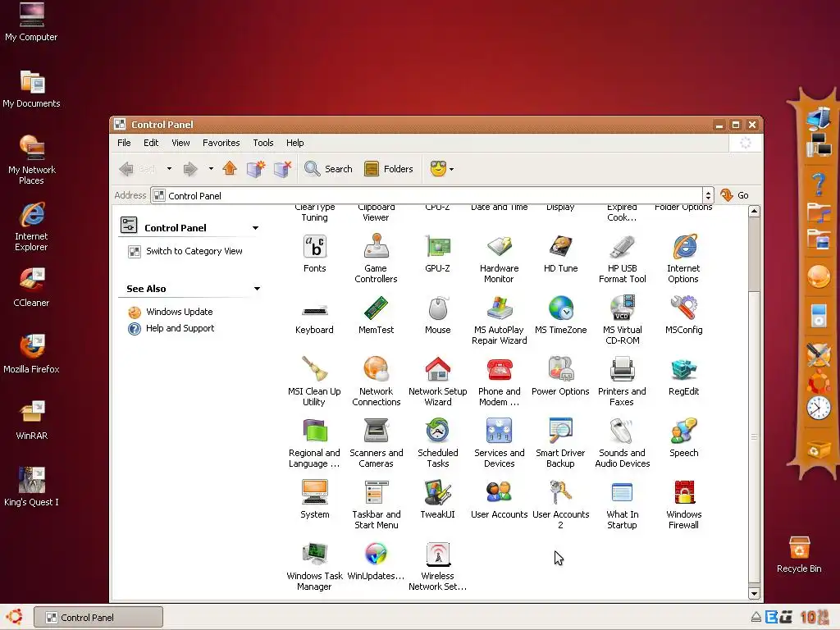Open the Back history dropdown arrow
Viewport: 840px width, 630px height.
169,169
